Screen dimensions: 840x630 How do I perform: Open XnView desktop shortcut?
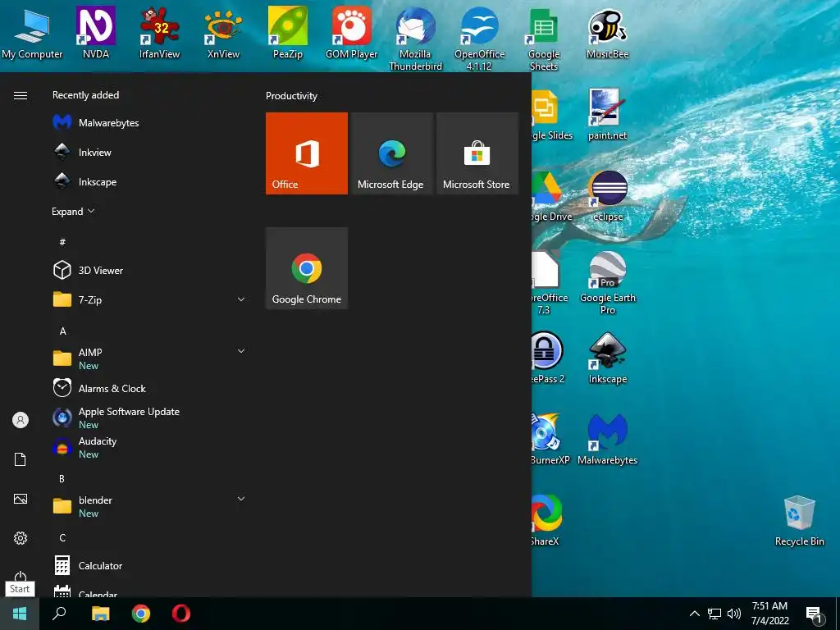[x=223, y=33]
